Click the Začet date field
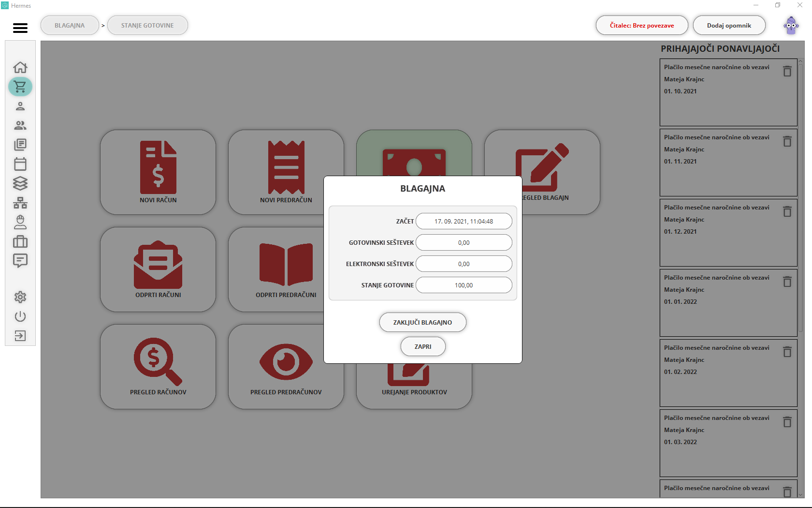Screen dimensions: 812x508 (x=464, y=221)
